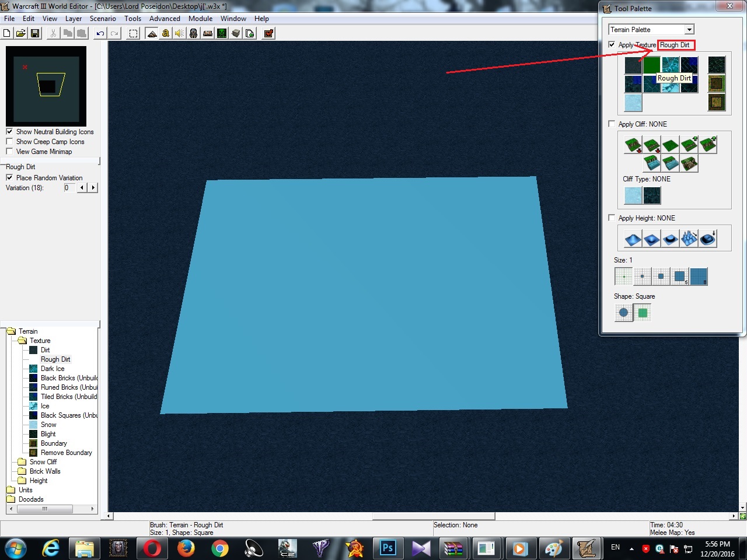
Task: Increase variation with right arrow
Action: (x=93, y=188)
